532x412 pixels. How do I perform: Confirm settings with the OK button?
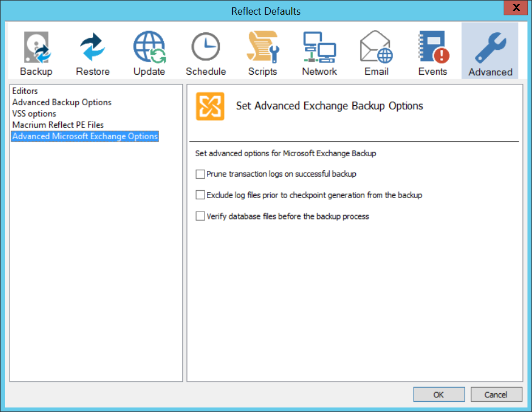pos(439,394)
